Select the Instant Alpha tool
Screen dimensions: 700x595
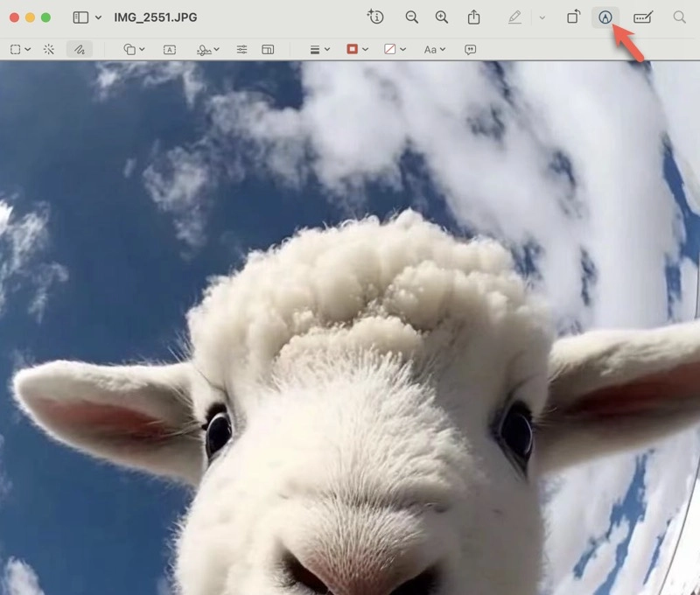tap(51, 49)
